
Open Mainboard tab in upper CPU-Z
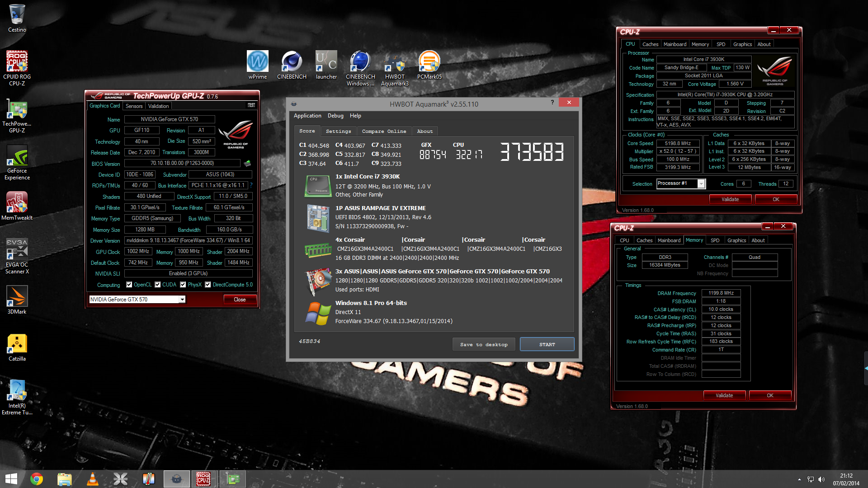(x=675, y=44)
